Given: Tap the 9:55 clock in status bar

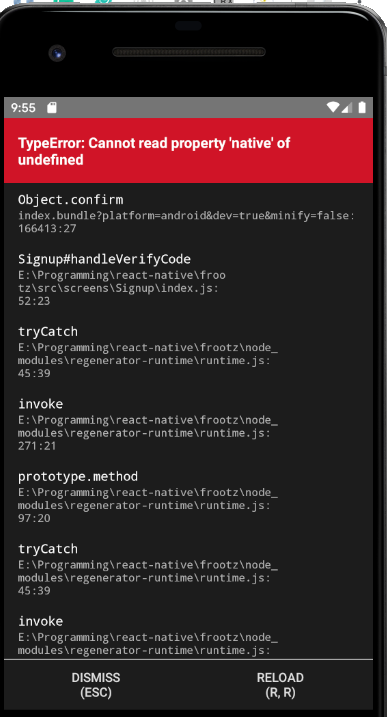Looking at the screenshot, I should (23, 108).
